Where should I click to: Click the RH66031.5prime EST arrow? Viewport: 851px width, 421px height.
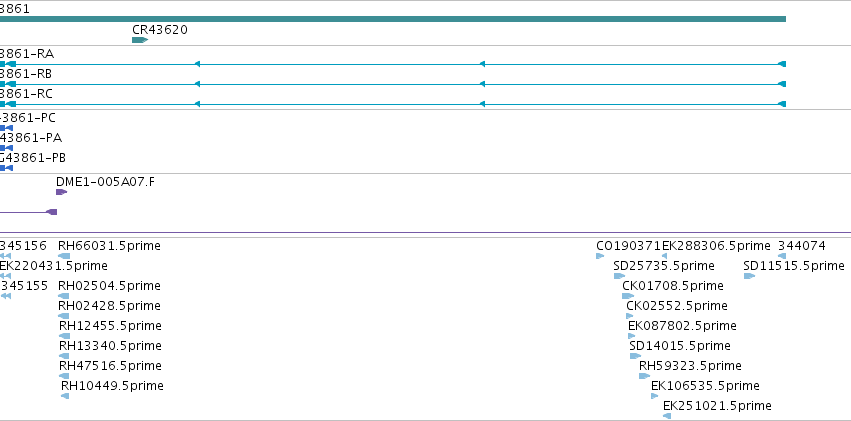(x=64, y=256)
